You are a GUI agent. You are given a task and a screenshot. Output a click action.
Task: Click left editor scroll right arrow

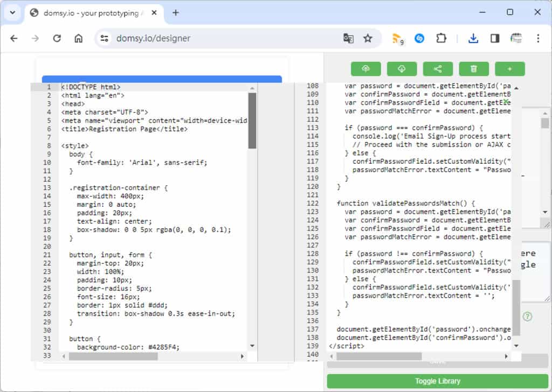[242, 356]
